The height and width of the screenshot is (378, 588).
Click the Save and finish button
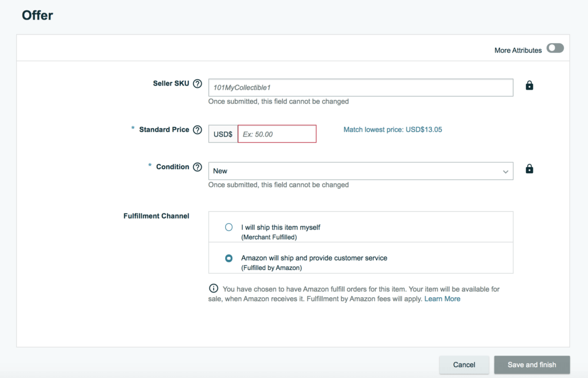(532, 365)
